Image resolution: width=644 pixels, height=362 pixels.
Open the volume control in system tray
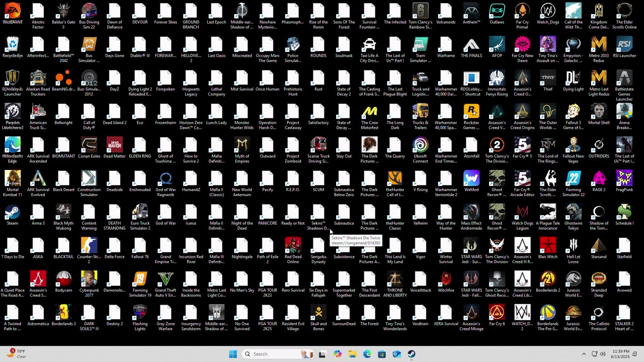pos(603,354)
